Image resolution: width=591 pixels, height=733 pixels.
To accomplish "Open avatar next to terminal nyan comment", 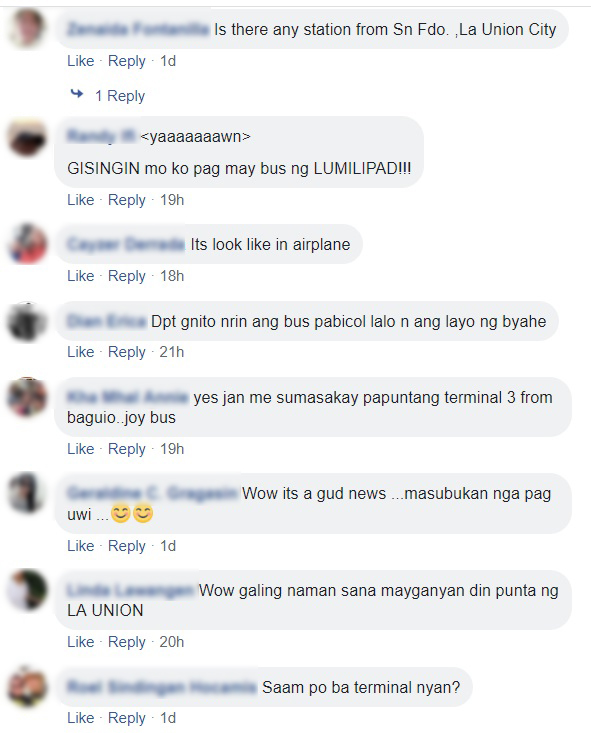I will [27, 687].
